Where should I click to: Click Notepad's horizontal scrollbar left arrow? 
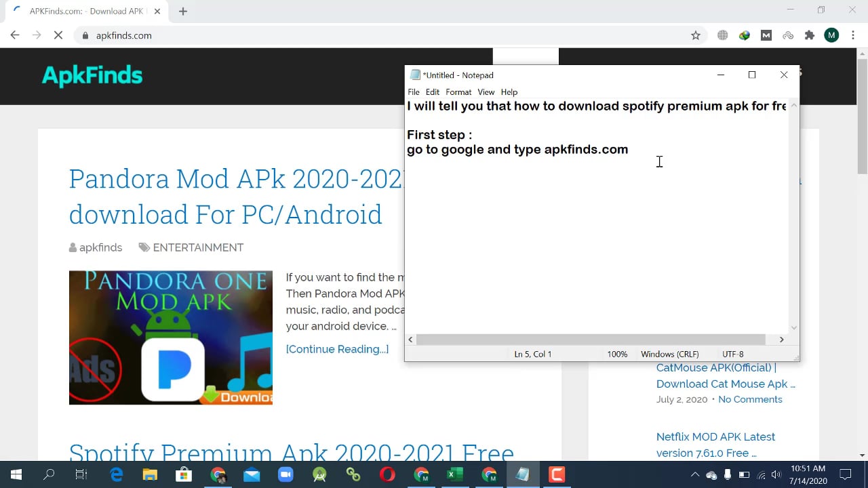point(411,340)
